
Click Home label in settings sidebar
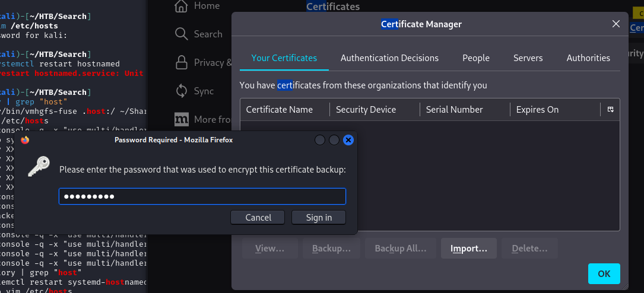[207, 6]
